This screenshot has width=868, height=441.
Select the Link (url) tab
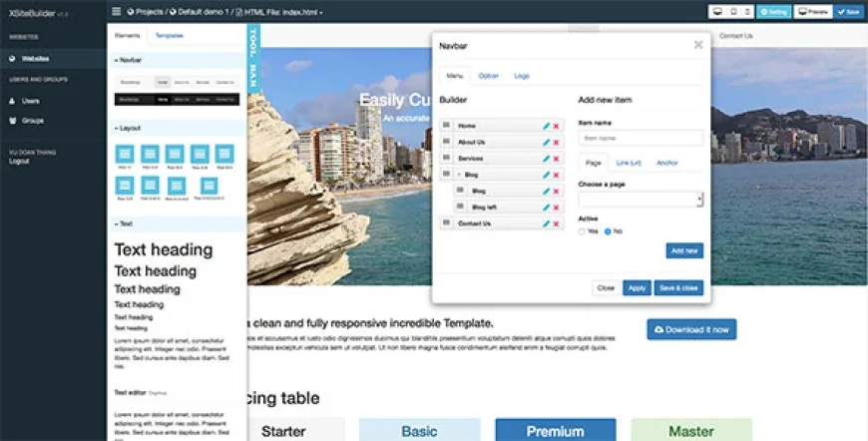629,163
